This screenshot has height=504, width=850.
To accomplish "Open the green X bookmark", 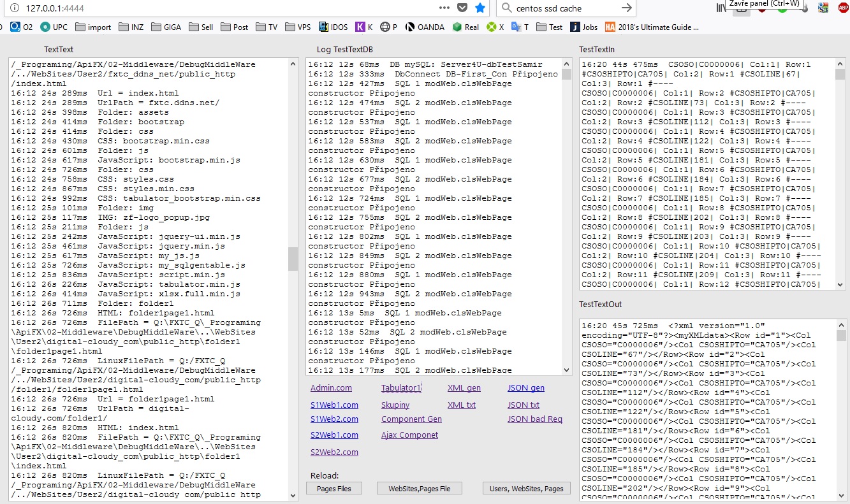I will tap(495, 27).
